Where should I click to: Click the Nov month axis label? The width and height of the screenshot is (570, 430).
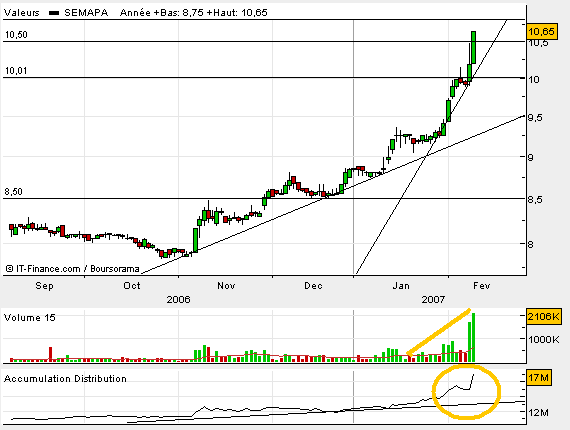pyautogui.click(x=226, y=286)
